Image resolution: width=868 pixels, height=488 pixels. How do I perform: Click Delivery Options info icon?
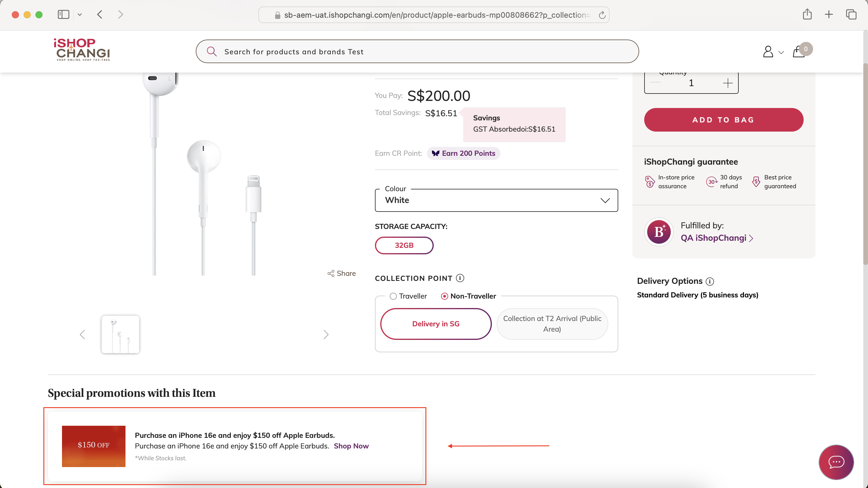pos(710,281)
